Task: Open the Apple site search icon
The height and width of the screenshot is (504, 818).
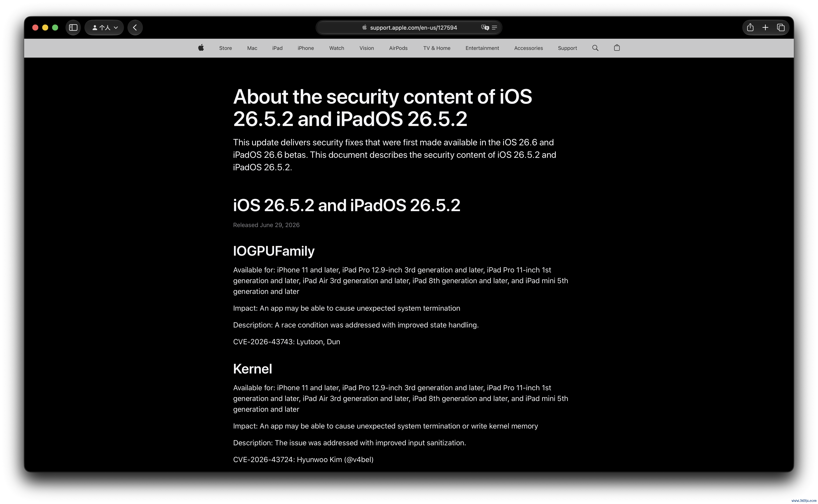Action: 595,48
